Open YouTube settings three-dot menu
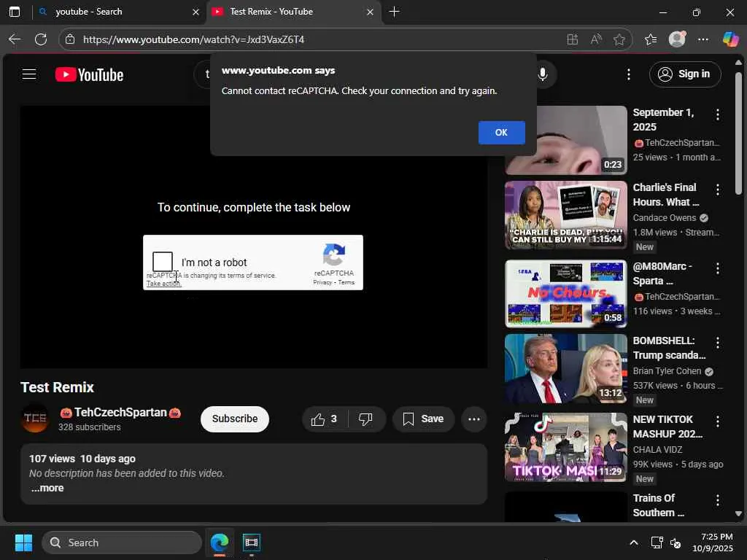 pos(628,74)
